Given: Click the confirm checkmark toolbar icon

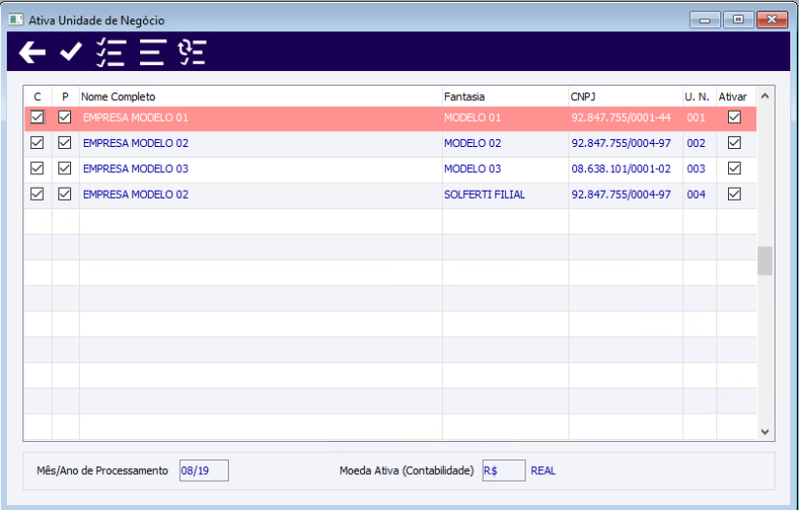Looking at the screenshot, I should (70, 52).
